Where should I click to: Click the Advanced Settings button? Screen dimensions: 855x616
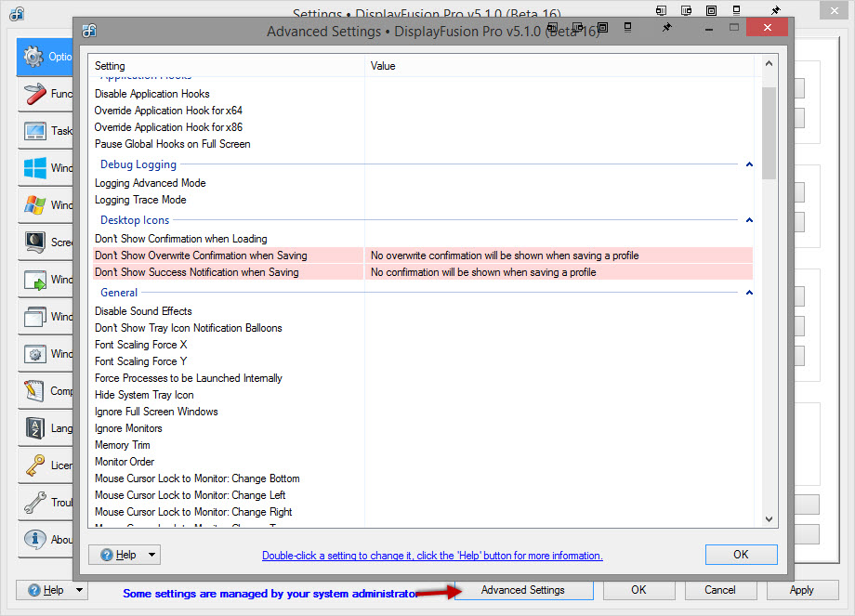pos(522,590)
